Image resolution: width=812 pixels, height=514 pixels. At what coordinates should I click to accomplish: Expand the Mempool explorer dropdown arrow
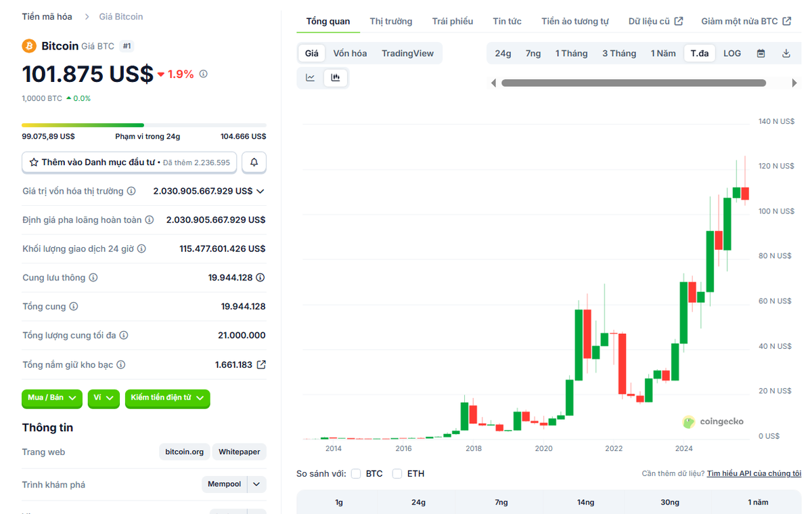[256, 484]
